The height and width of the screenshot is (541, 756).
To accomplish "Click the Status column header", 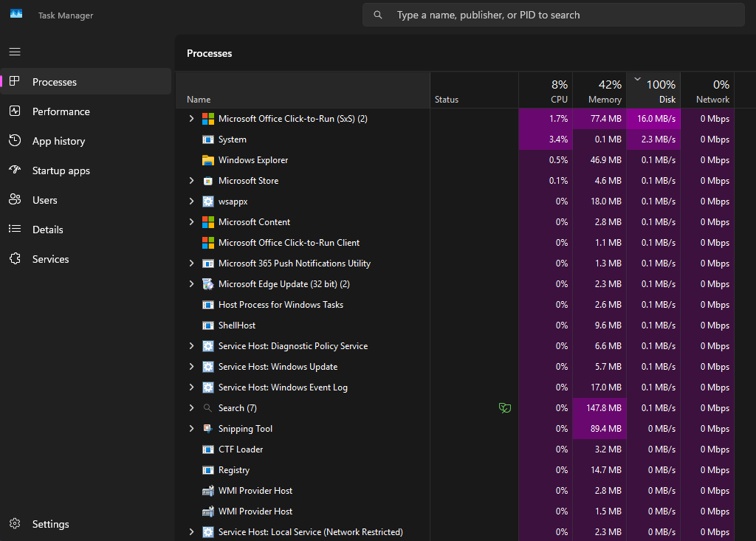I will coord(475,91).
